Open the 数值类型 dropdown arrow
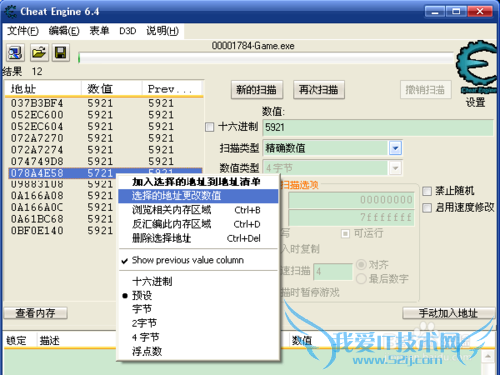500x375 pixels. coord(395,168)
